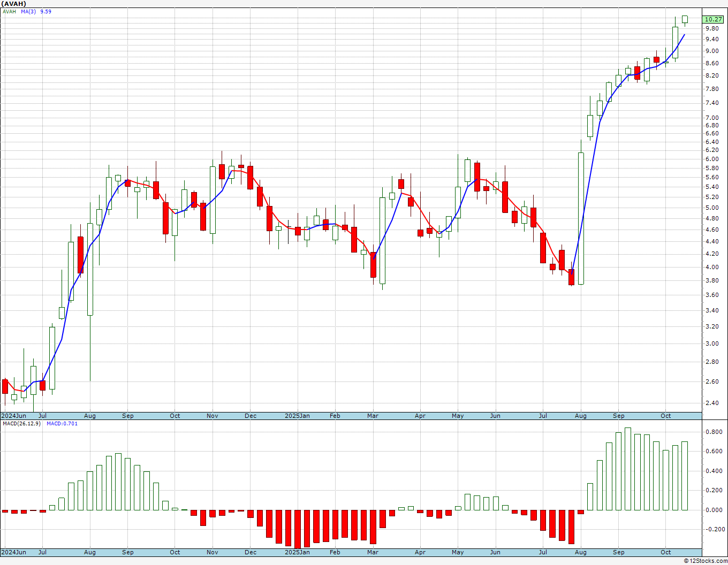This screenshot has height=565, width=728.
Task: Click "2024Jun" on the price chart date axis
Action: (x=13, y=416)
